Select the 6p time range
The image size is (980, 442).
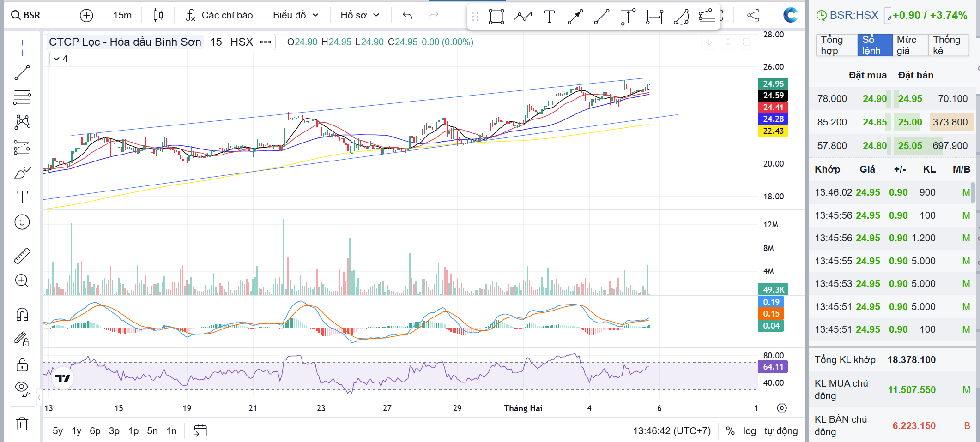click(x=95, y=431)
